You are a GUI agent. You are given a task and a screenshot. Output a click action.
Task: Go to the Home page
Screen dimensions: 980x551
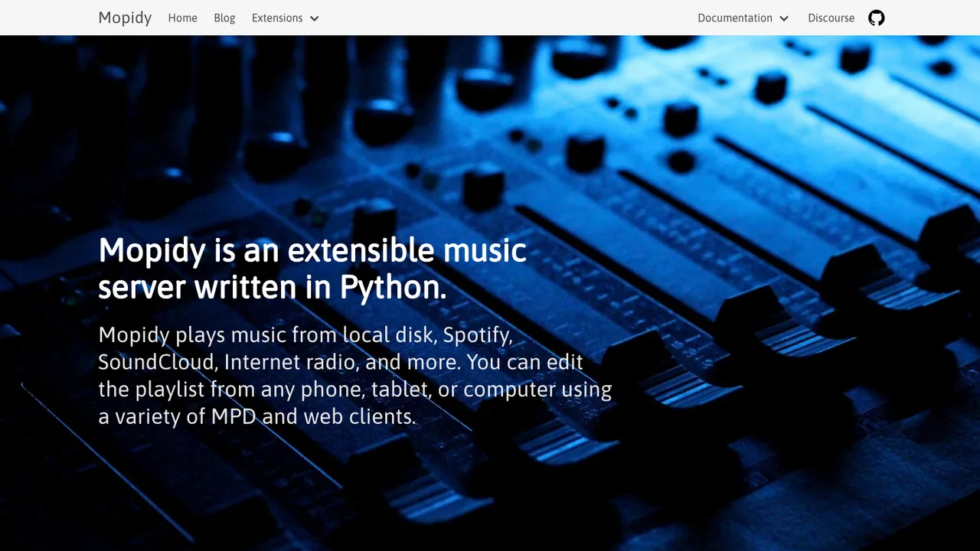(182, 18)
